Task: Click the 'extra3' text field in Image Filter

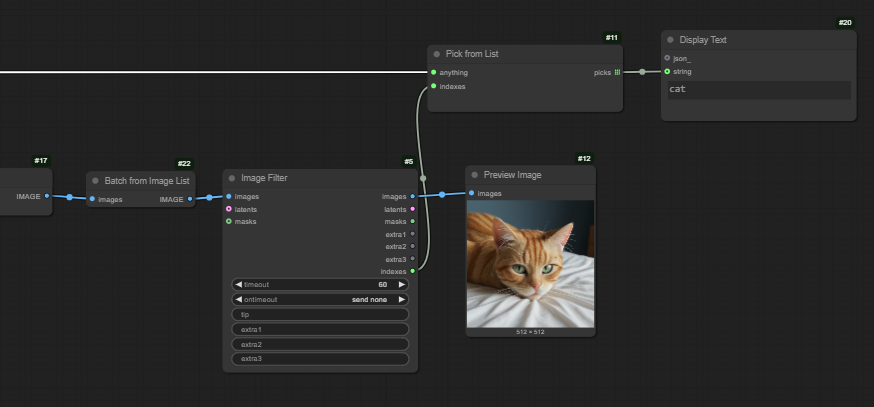Action: (320, 358)
